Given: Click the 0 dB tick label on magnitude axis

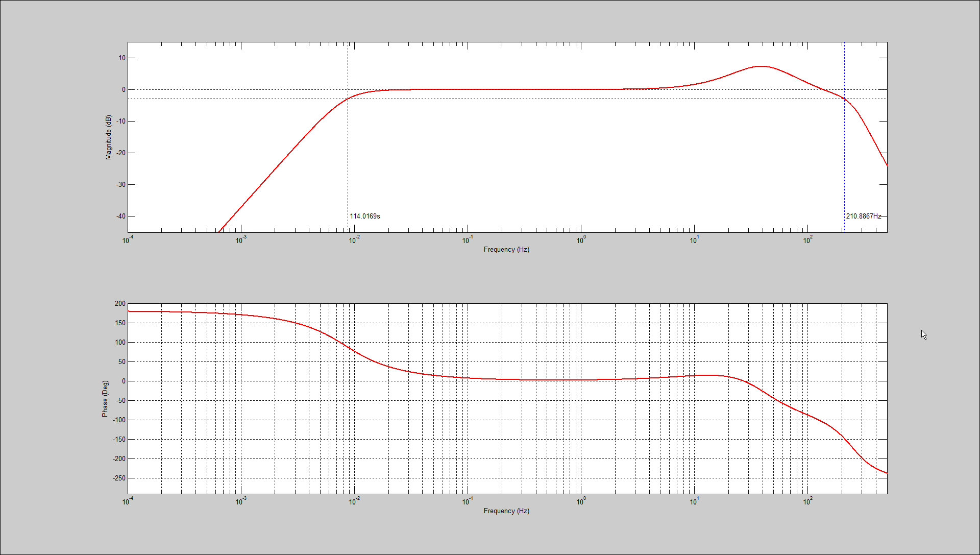Looking at the screenshot, I should point(124,90).
